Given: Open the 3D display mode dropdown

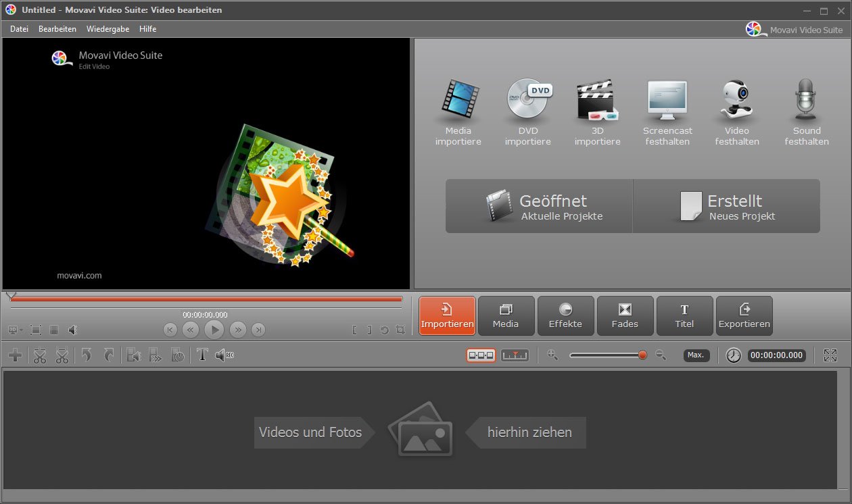Looking at the screenshot, I should pos(16,330).
